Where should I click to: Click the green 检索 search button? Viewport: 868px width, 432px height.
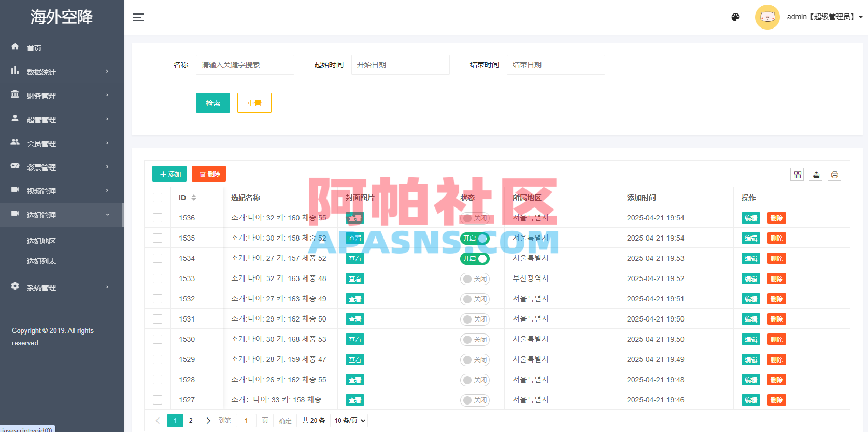(x=213, y=103)
